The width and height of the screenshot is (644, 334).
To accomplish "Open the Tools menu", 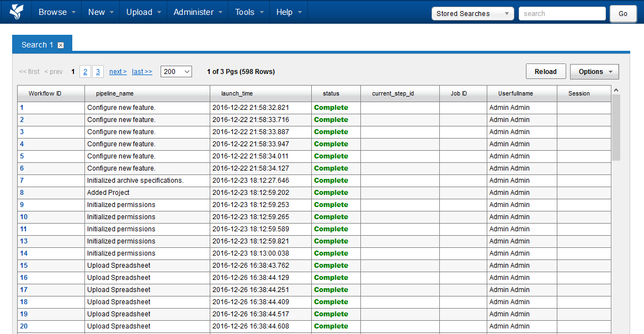I will pos(249,12).
